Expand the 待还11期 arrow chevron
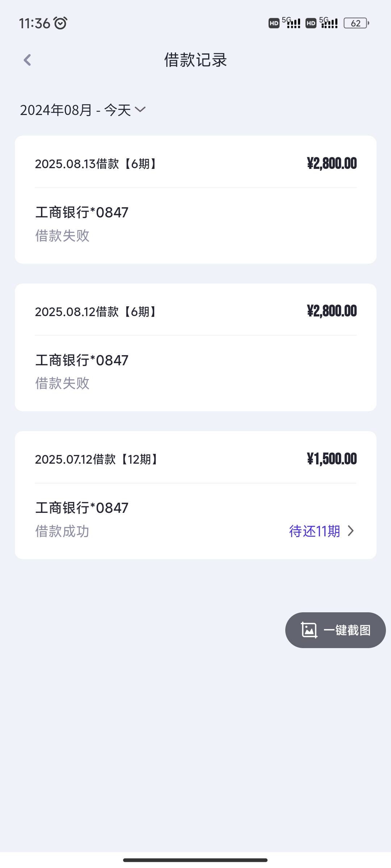391x868 pixels. [x=350, y=531]
